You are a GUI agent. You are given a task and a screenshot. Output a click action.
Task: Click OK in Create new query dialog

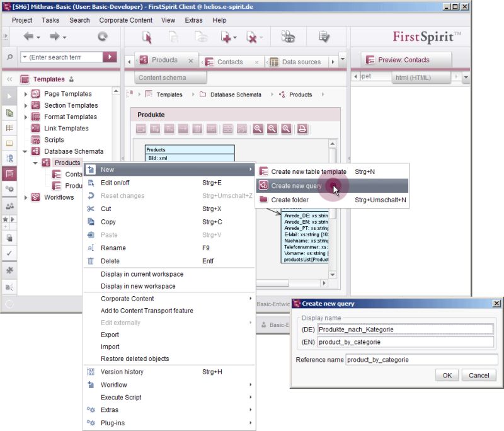pos(447,376)
